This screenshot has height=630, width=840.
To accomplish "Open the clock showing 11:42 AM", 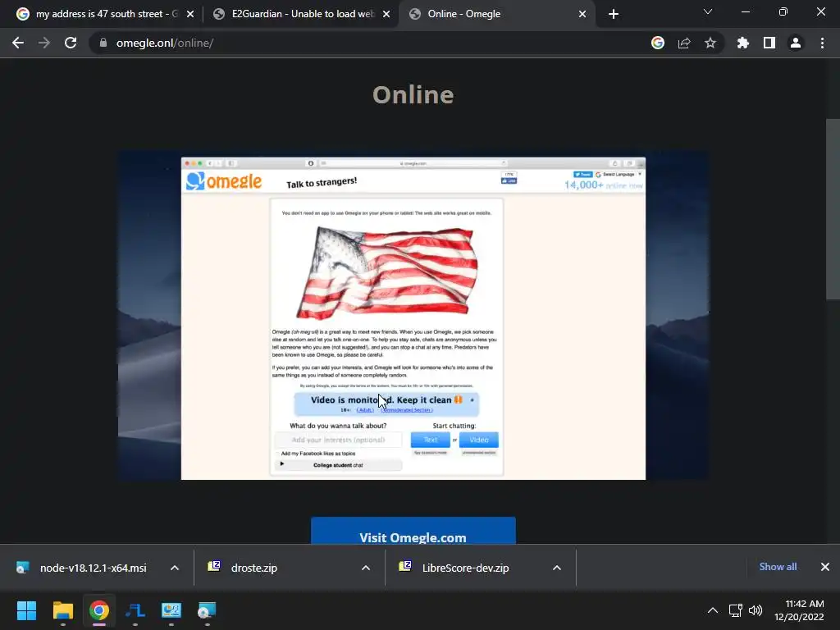I will pos(799,610).
